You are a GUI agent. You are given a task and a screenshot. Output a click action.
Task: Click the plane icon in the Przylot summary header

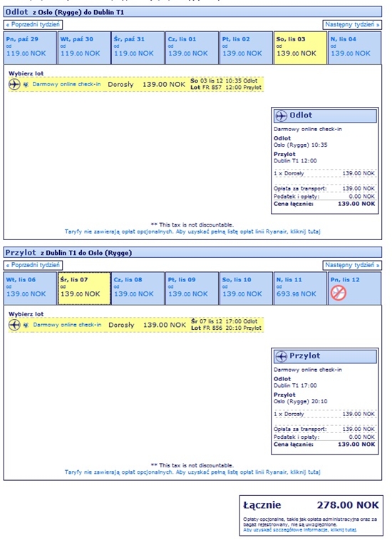[282, 356]
